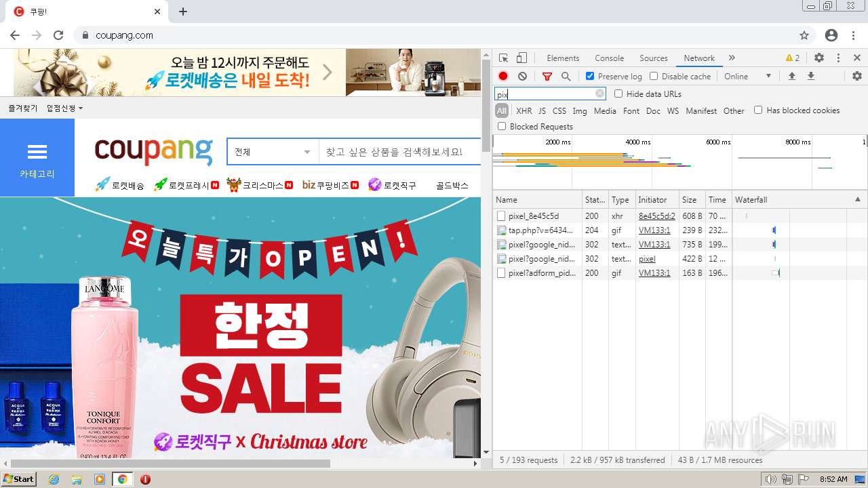
Task: Open Network panel settings gear
Action: [x=857, y=77]
